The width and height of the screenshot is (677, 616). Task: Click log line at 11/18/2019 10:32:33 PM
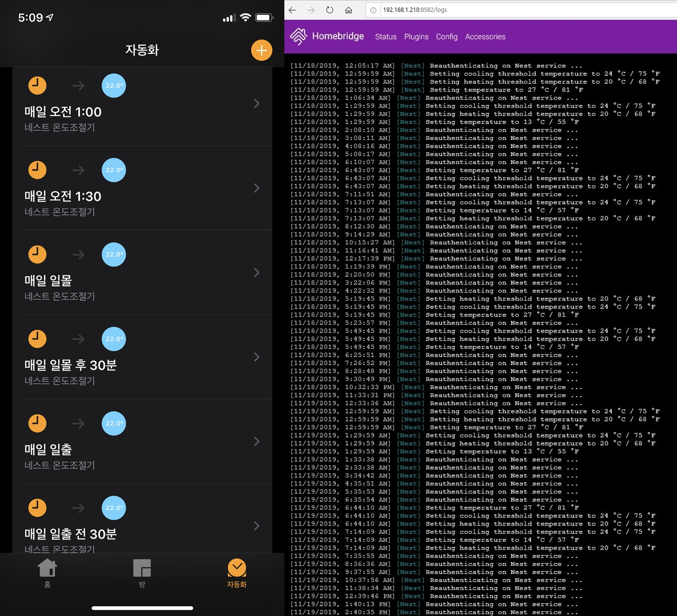point(436,387)
